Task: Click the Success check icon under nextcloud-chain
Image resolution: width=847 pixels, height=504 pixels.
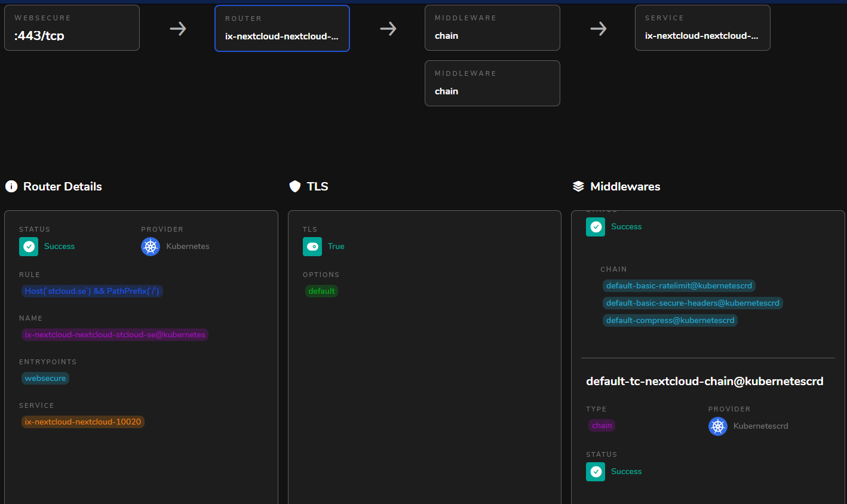Action: tap(596, 472)
